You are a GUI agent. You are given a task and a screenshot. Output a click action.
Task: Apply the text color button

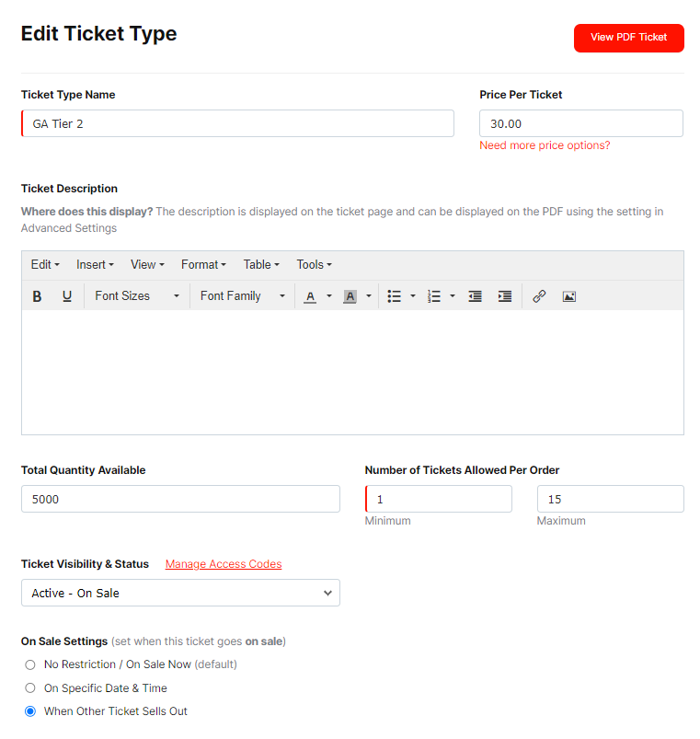pyautogui.click(x=310, y=296)
